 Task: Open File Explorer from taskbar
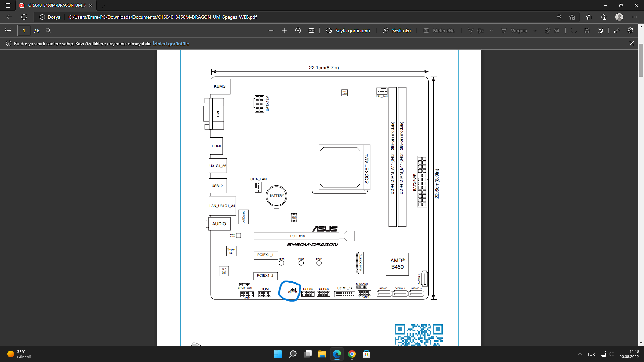pyautogui.click(x=322, y=354)
